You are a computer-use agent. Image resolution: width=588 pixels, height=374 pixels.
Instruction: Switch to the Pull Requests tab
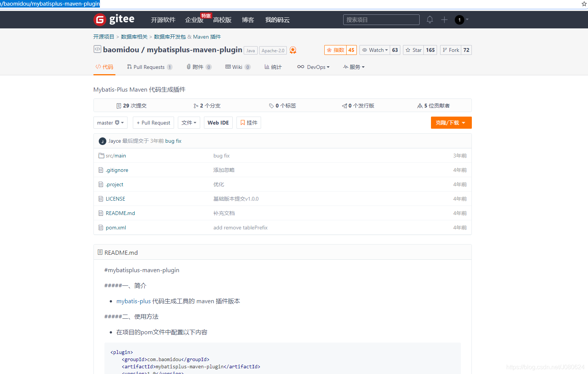(149, 67)
